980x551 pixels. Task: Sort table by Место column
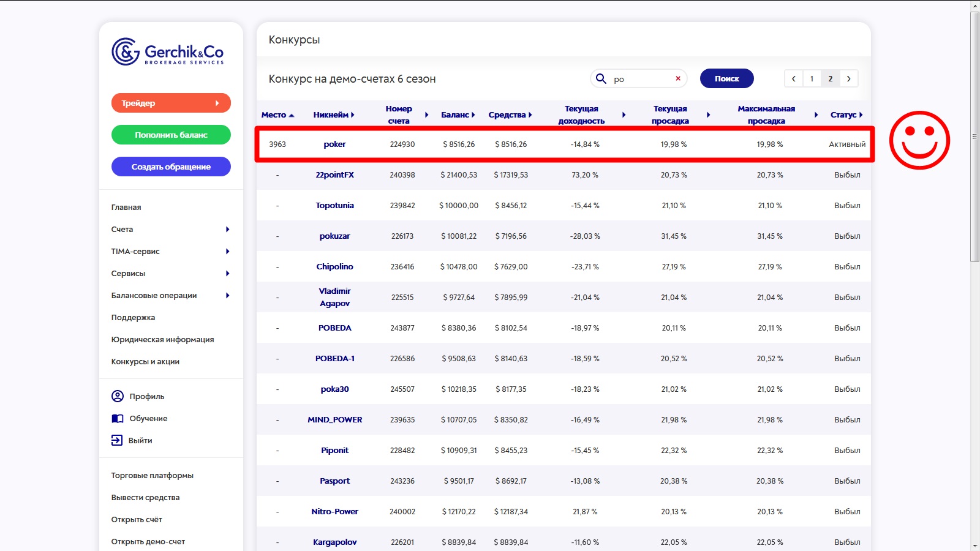coord(277,114)
